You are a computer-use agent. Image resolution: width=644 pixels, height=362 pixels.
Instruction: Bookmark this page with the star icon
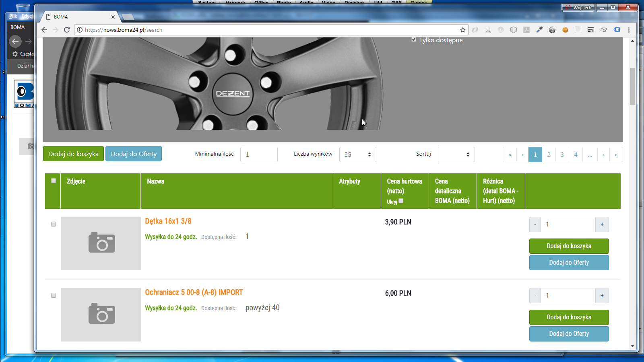(x=463, y=30)
